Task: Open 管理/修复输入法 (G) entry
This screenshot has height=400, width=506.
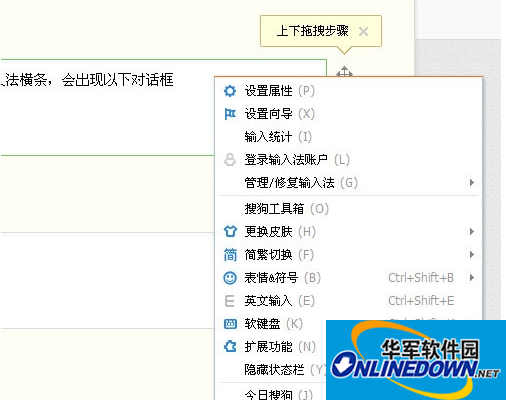Action: [348, 183]
